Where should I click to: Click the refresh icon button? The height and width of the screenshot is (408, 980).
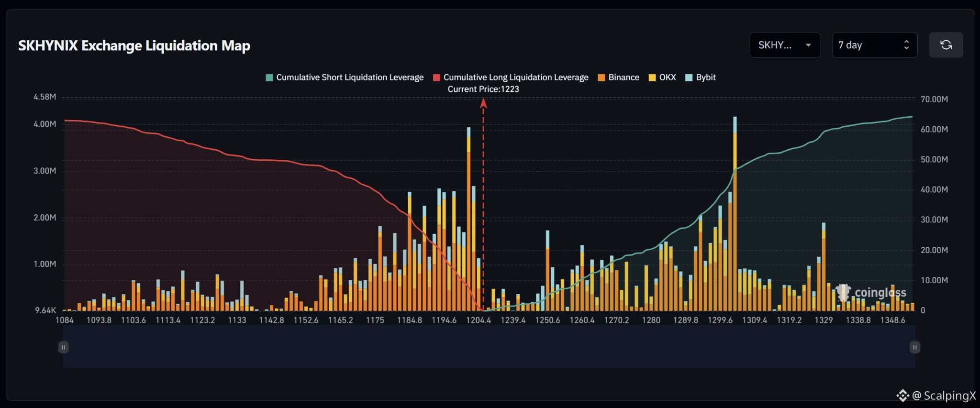pyautogui.click(x=946, y=45)
